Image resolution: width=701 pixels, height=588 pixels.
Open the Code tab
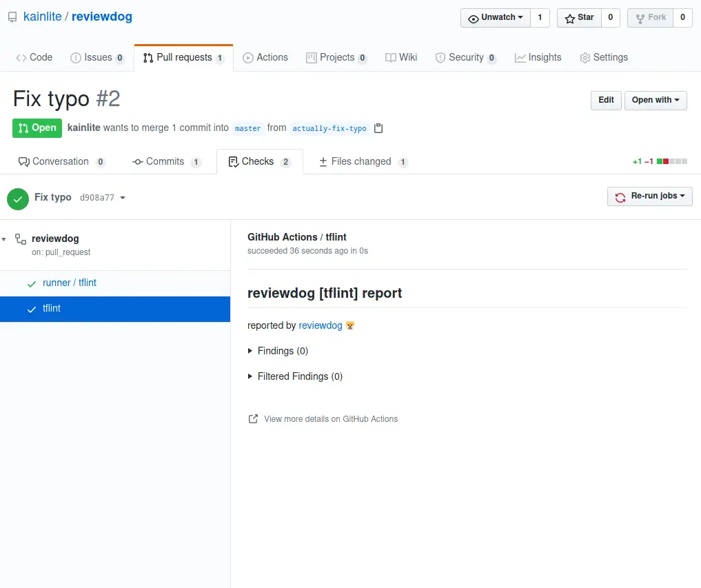click(34, 58)
